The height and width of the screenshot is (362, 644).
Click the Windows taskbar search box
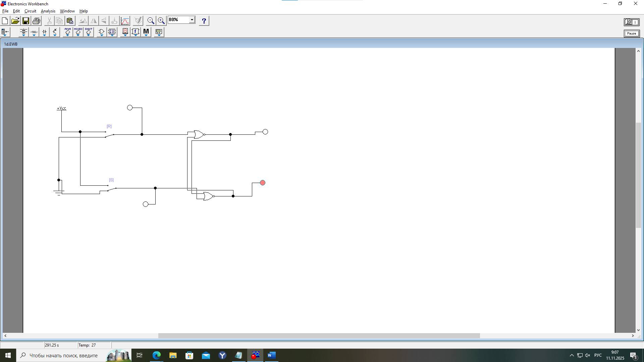[74, 355]
